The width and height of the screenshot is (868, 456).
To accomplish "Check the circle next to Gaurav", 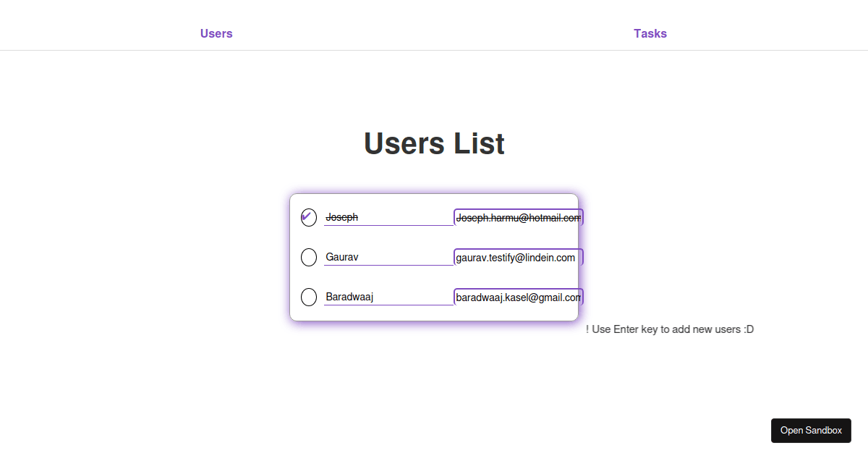I will [x=309, y=257].
